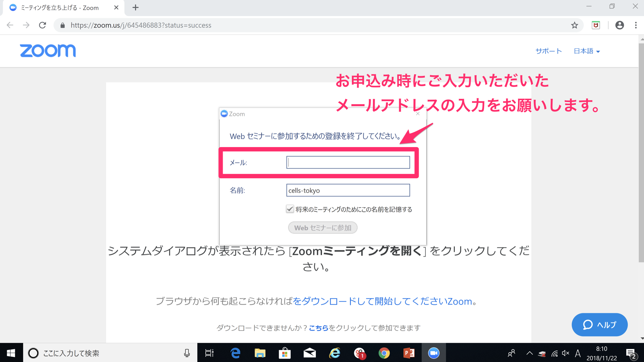Open the サポート link

coord(548,51)
